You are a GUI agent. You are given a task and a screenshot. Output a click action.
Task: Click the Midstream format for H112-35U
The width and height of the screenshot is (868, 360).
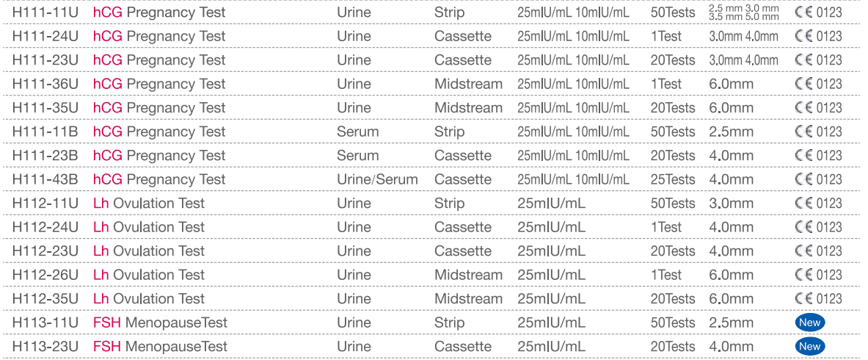[x=468, y=299]
